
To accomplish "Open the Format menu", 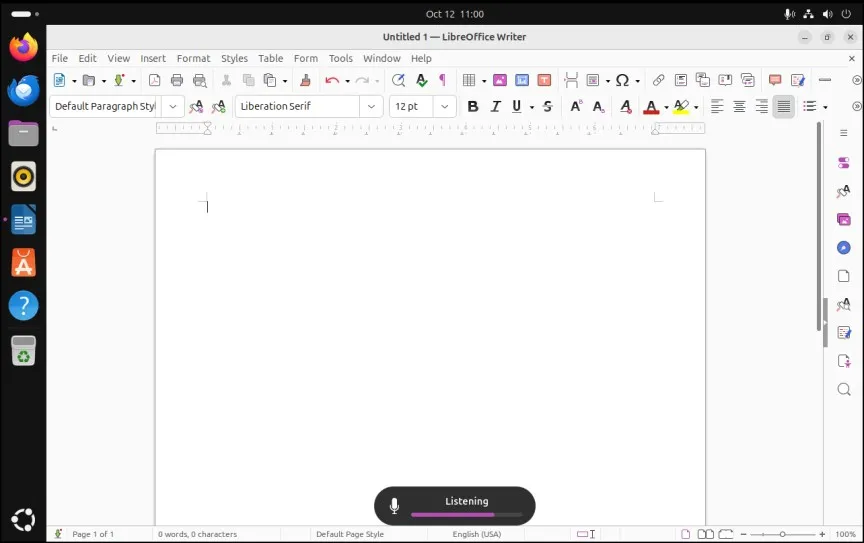I will 193,58.
